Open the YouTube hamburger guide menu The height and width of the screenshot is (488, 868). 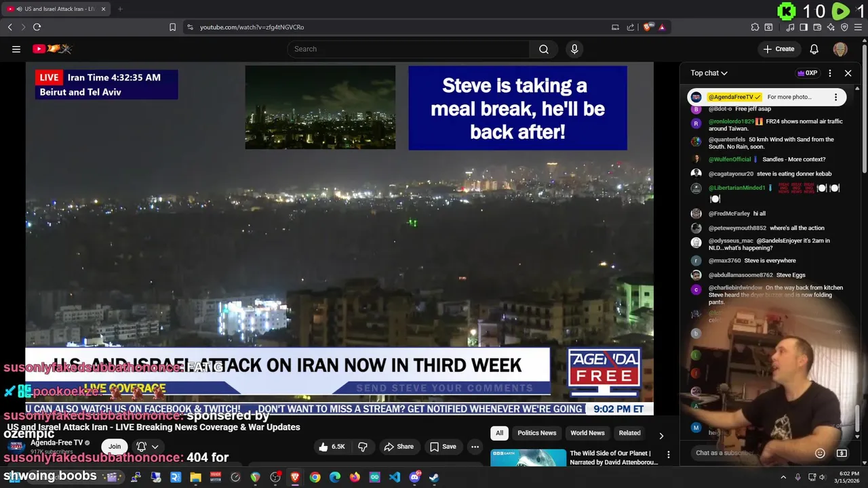(16, 49)
